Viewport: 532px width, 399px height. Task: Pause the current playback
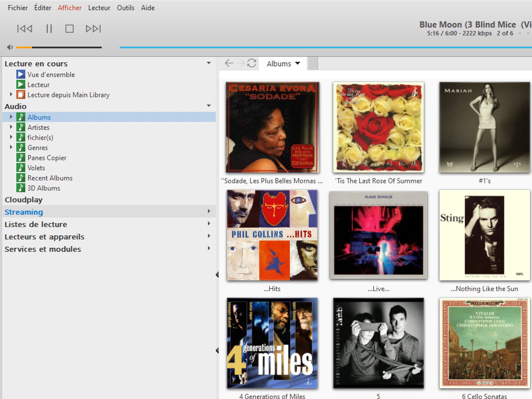[49, 29]
